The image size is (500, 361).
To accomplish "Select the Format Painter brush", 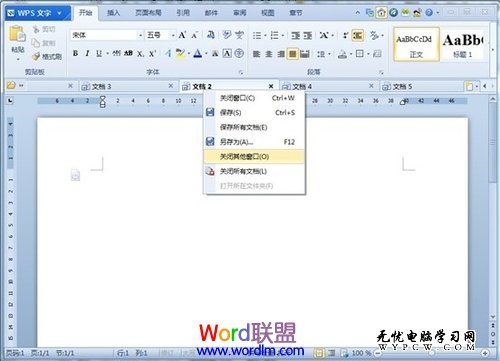I will pos(36,57).
